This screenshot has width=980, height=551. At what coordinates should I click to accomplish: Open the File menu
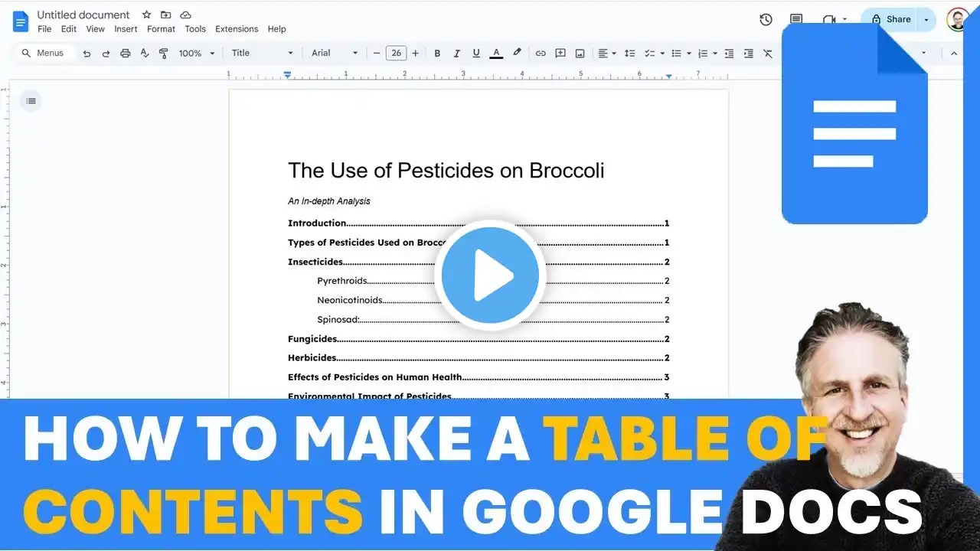tap(44, 29)
